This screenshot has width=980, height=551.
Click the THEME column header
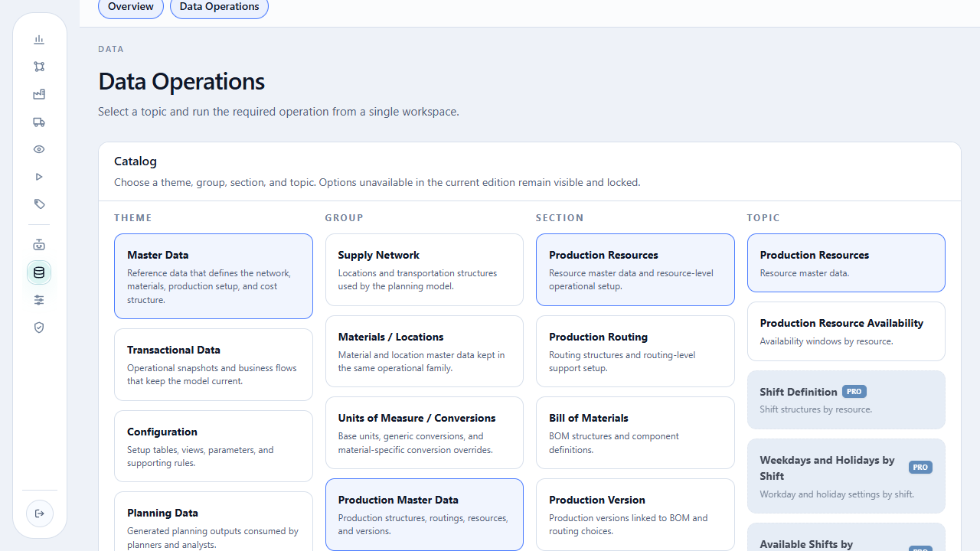click(x=133, y=218)
